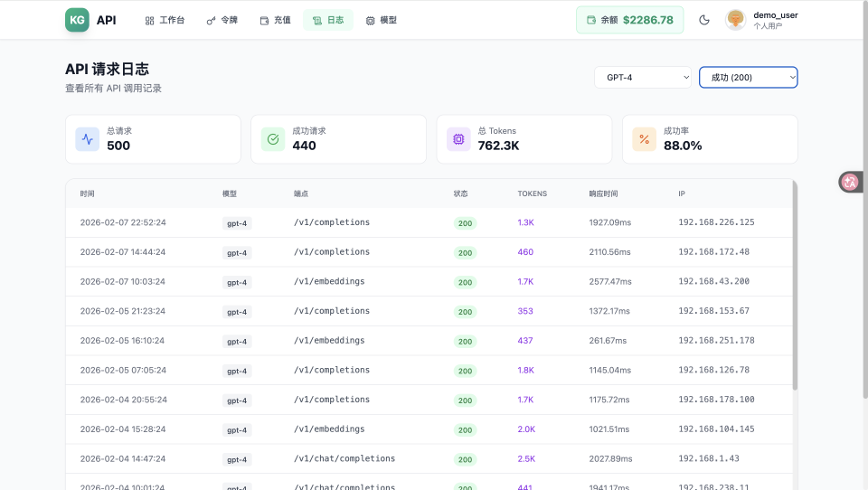Click timestamp 2026-02-07 22:52:24

click(x=123, y=222)
